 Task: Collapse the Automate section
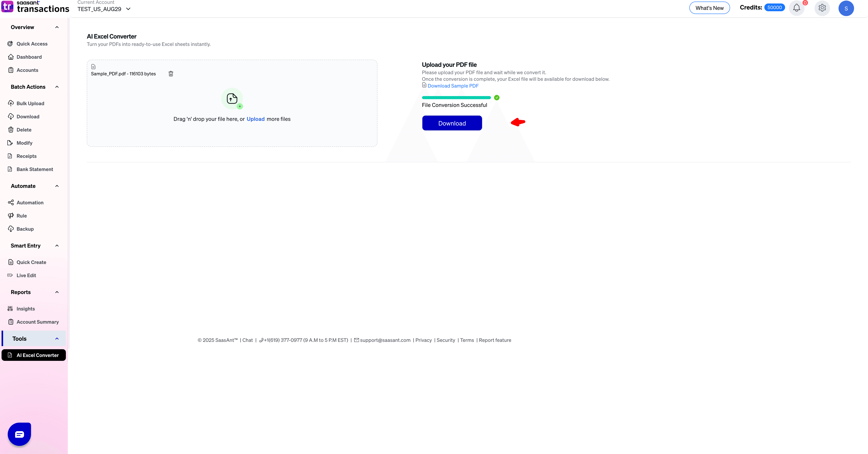click(57, 186)
